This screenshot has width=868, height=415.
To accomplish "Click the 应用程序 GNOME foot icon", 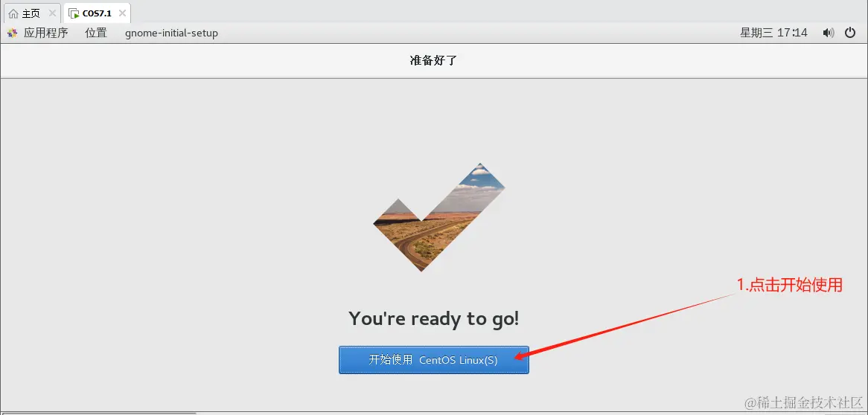I will [x=12, y=33].
